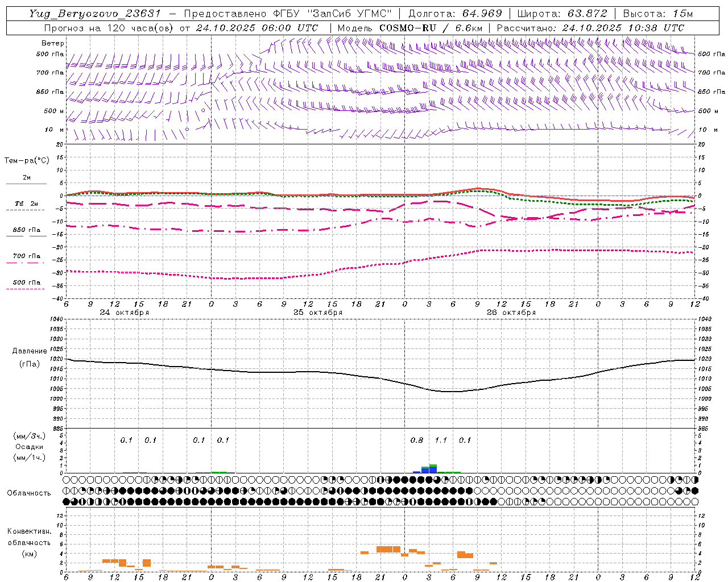Click the longitude value Долгота: 64.969
This screenshot has height=582, width=728.
pyautogui.click(x=455, y=14)
